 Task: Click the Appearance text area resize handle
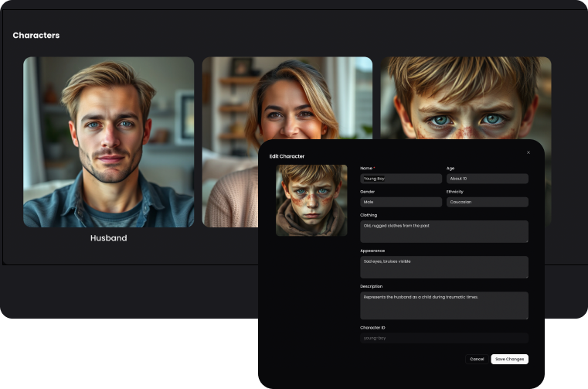click(x=526, y=276)
